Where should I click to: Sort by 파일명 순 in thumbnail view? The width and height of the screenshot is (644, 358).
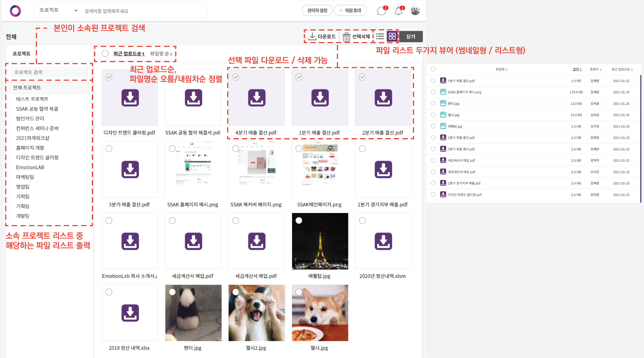pyautogui.click(x=161, y=54)
